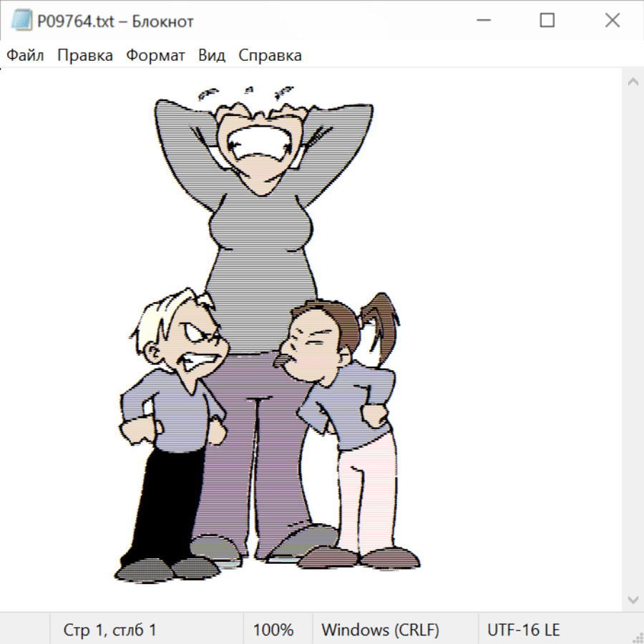This screenshot has width=644, height=644.
Task: Close the Notepad window
Action: pyautogui.click(x=613, y=21)
